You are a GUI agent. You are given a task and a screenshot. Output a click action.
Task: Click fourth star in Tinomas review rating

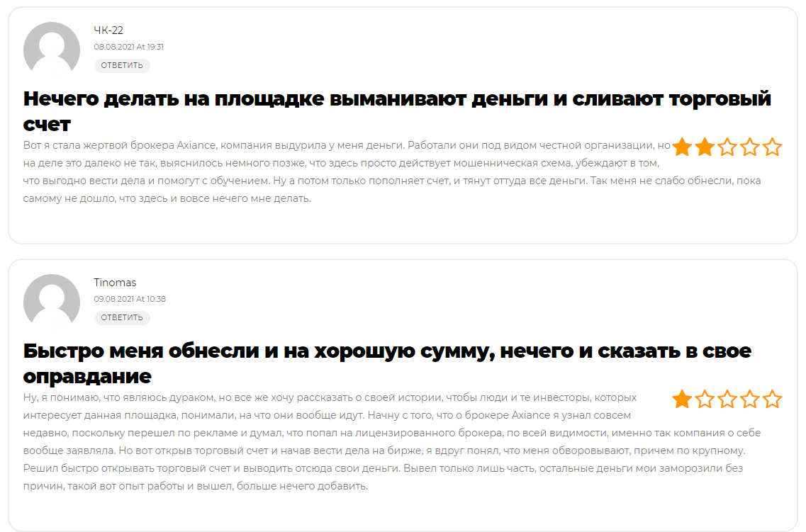tap(750, 399)
